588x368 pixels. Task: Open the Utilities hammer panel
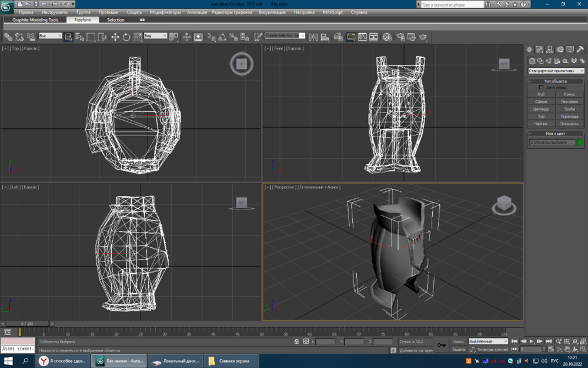(x=580, y=49)
